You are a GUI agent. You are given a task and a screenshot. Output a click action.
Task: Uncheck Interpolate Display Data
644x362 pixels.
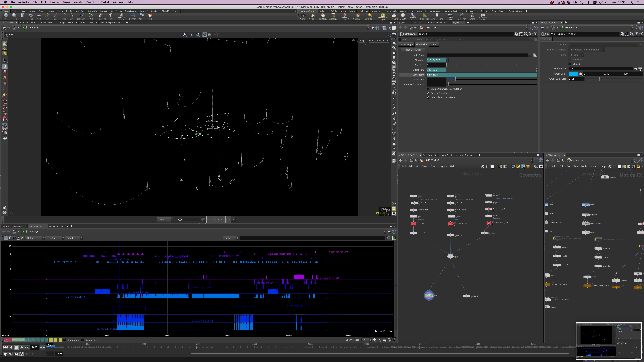click(428, 97)
